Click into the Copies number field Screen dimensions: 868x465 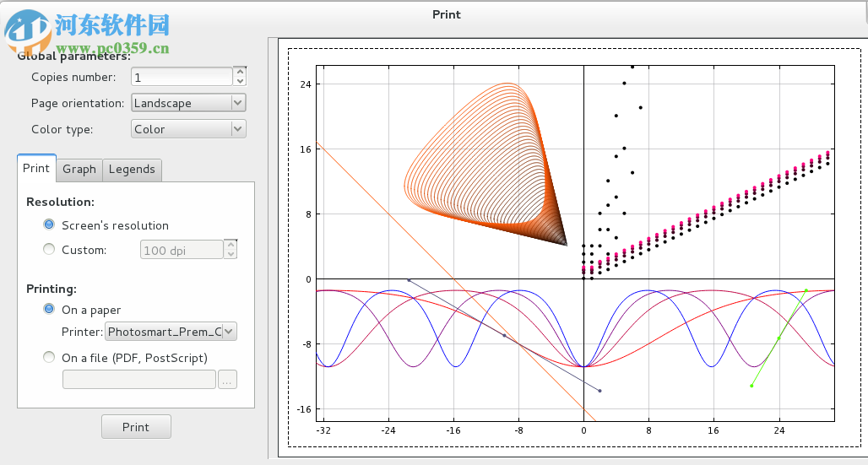[x=181, y=77]
